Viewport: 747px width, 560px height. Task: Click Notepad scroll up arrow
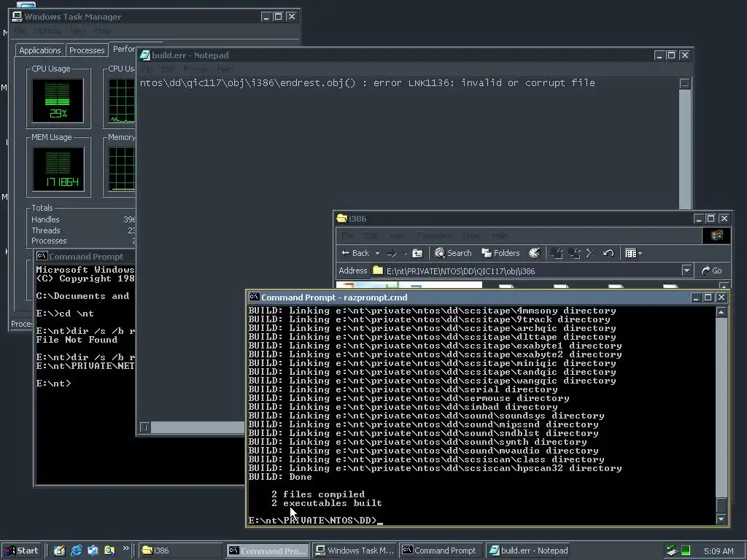685,84
